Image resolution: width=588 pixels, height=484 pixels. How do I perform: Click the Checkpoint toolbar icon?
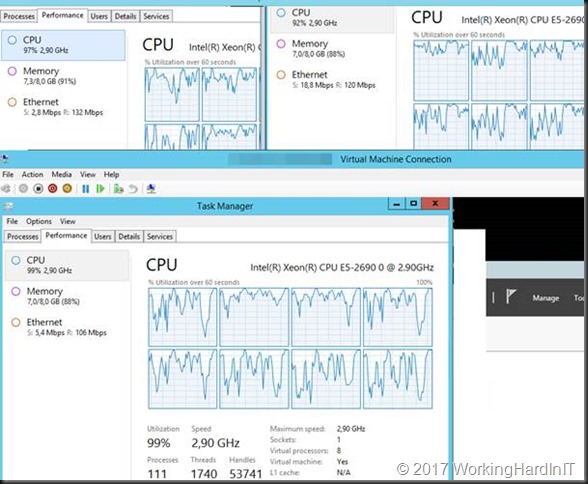(118, 189)
